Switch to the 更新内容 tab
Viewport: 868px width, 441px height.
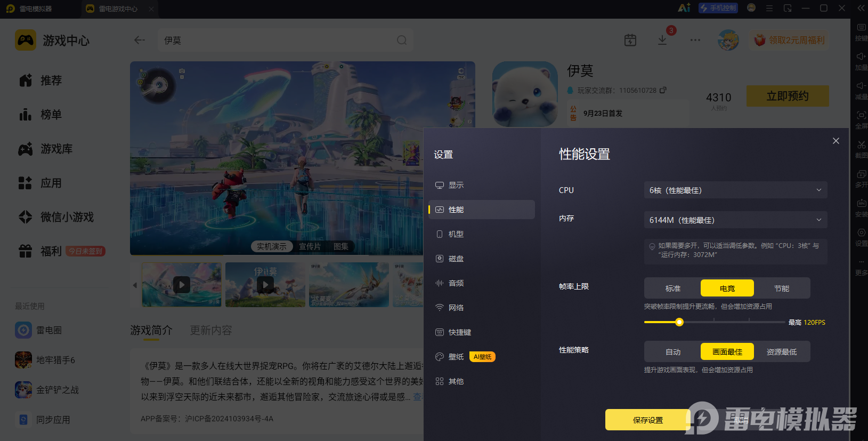(x=211, y=330)
